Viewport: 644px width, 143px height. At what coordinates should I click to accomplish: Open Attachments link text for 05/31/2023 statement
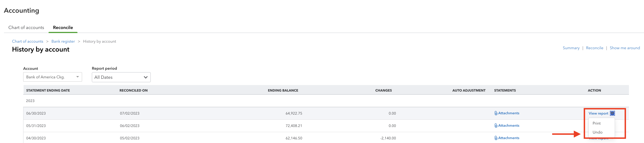(508, 126)
